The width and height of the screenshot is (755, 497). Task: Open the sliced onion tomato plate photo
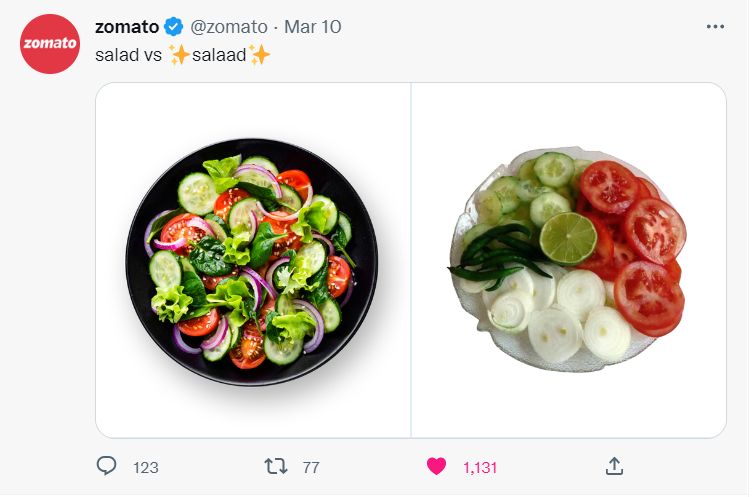click(x=568, y=260)
